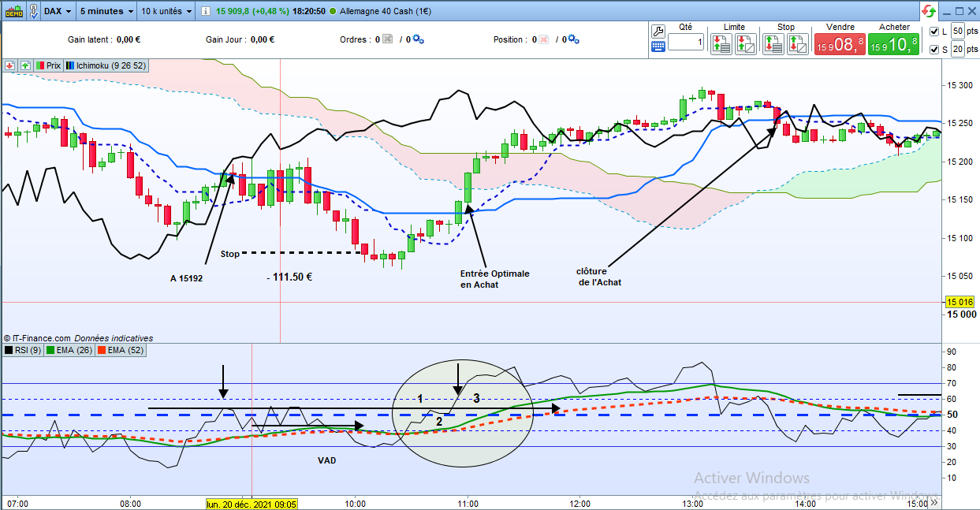Click the DEMO mode icon
The width and height of the screenshot is (980, 510).
pyautogui.click(x=13, y=11)
